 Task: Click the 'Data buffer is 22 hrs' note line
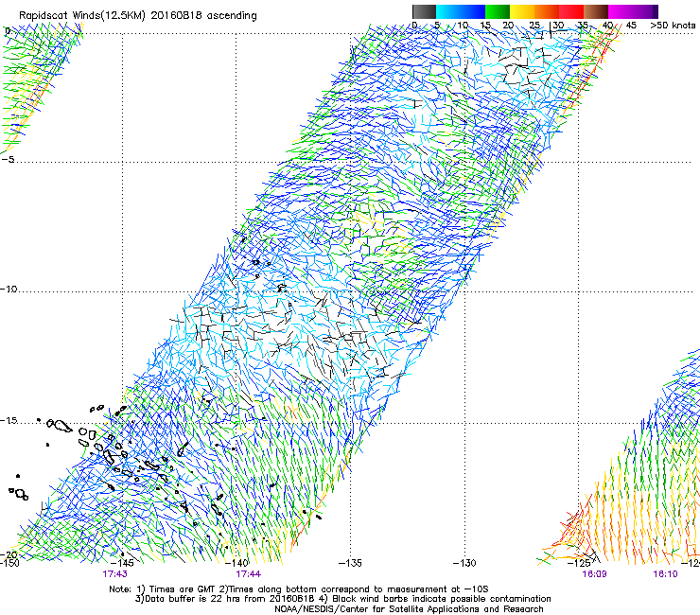tap(342, 599)
